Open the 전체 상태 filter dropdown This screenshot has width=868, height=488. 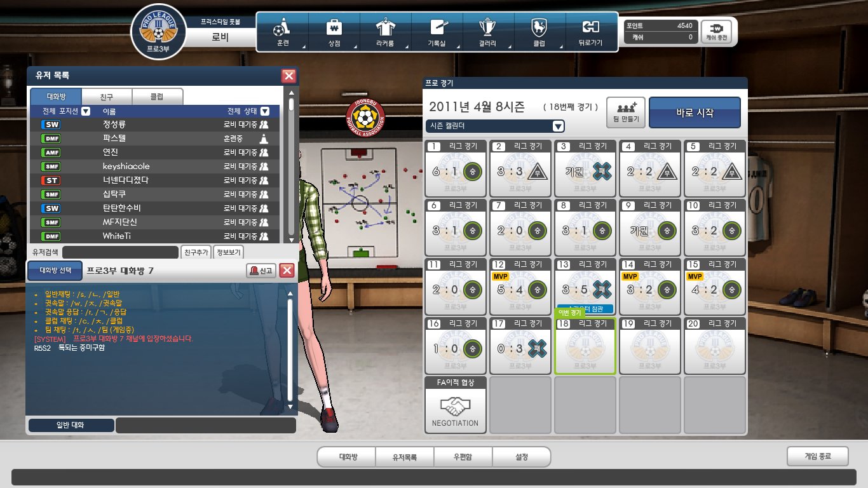coord(265,111)
